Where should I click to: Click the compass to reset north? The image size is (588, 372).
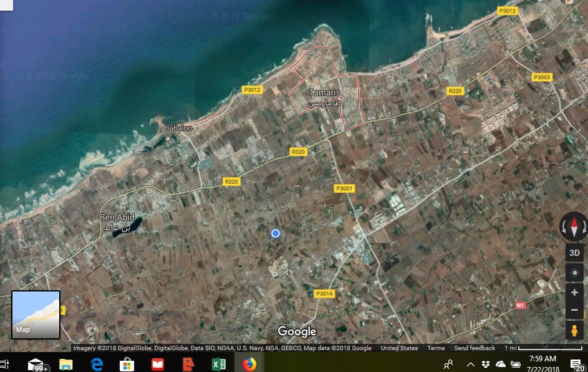coord(574,227)
